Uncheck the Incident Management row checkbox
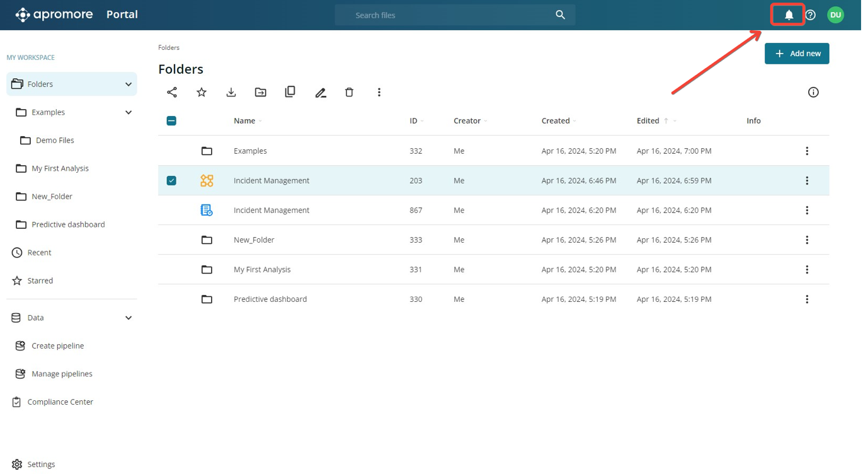The width and height of the screenshot is (868, 474). [x=171, y=180]
